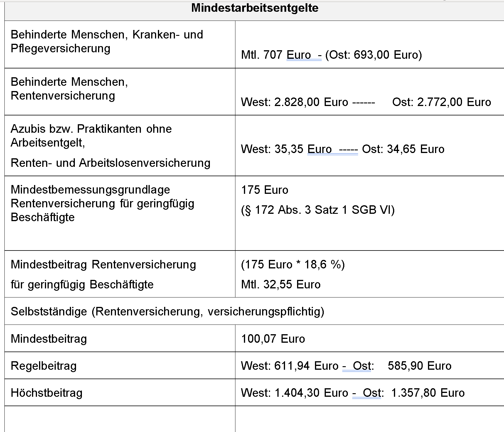504x432 pixels.
Task: Click 'Azubis bzw. Praktikanten ohne Arbeitsentgelt' cell
Action: (91, 136)
